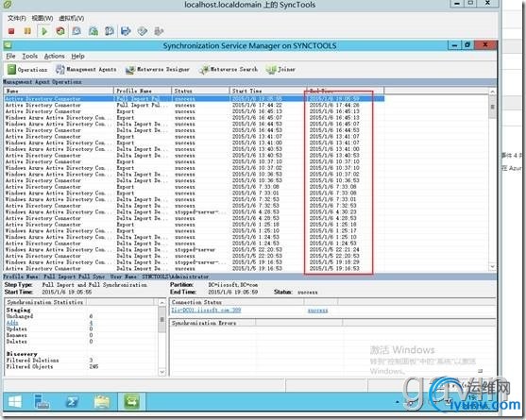Click the statistics panel scroll down arrow
526x420 pixels.
(162, 372)
